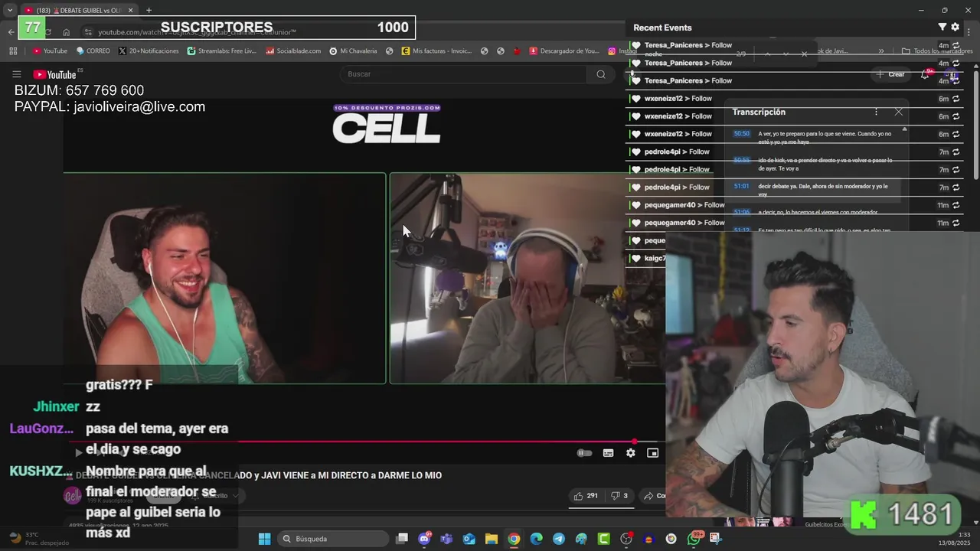Open WhatsApp from the taskbar
The image size is (980, 551).
(694, 539)
